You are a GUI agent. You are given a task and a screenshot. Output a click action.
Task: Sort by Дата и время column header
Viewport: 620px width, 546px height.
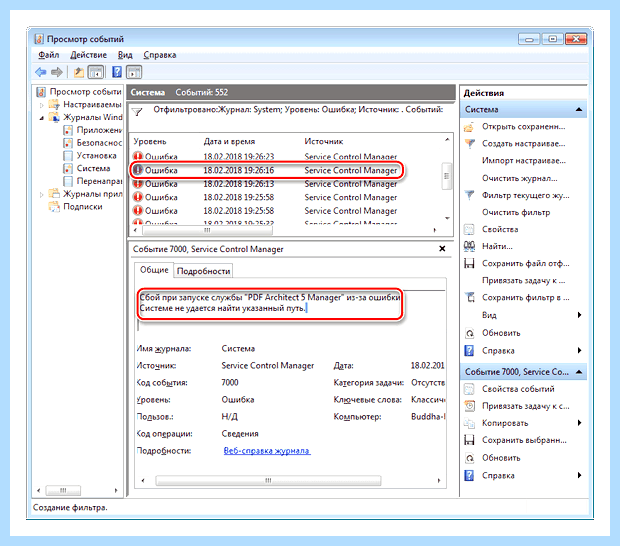pos(229,142)
